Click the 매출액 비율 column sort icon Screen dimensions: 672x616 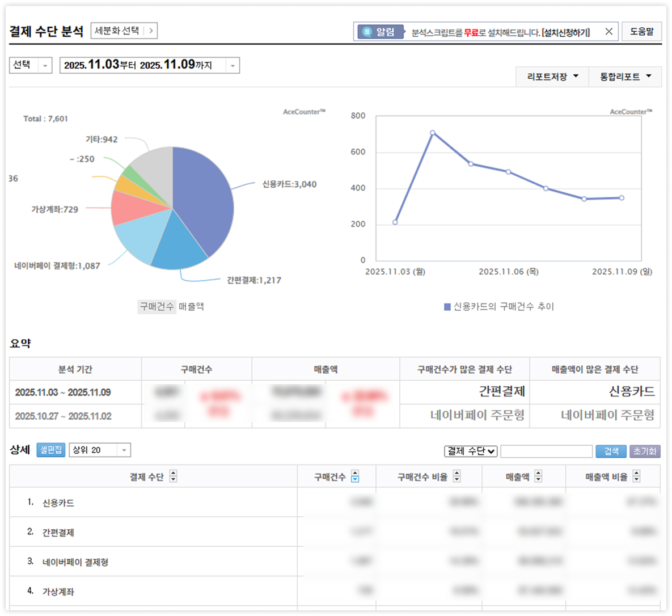(x=636, y=476)
